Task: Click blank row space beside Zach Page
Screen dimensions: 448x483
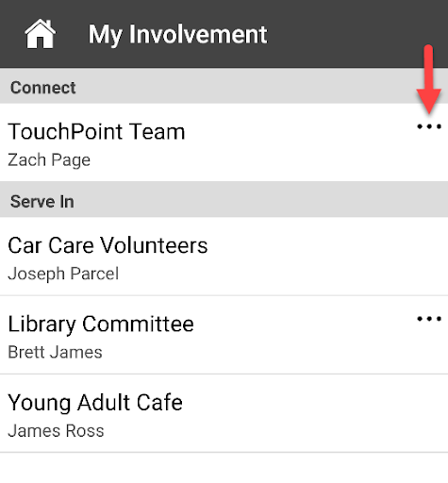Action: (267, 159)
